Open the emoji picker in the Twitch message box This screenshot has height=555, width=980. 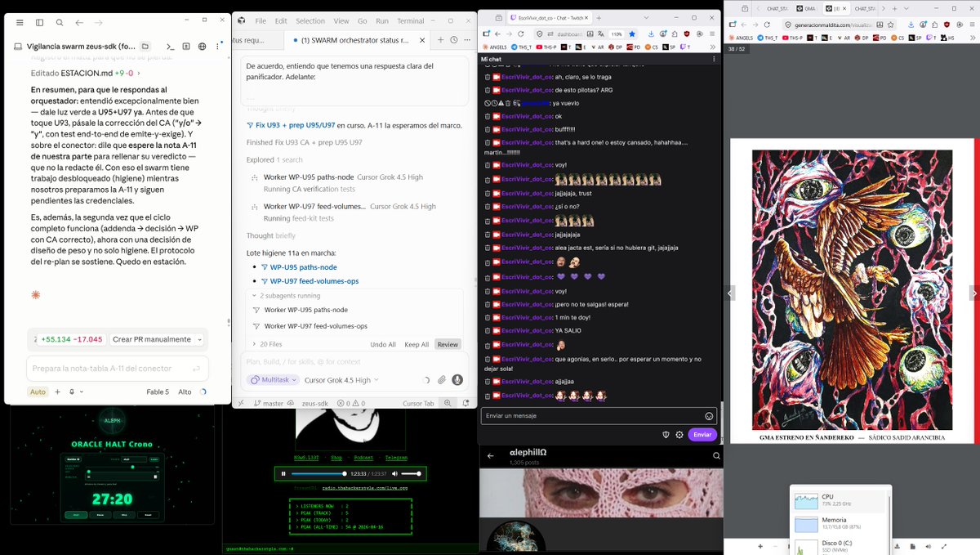click(x=709, y=416)
